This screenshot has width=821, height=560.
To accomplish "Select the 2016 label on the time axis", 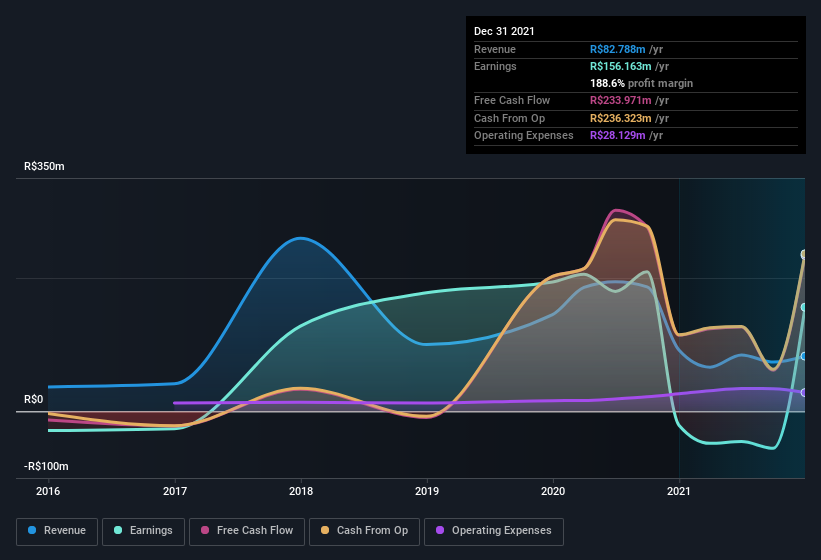I will point(48,491).
